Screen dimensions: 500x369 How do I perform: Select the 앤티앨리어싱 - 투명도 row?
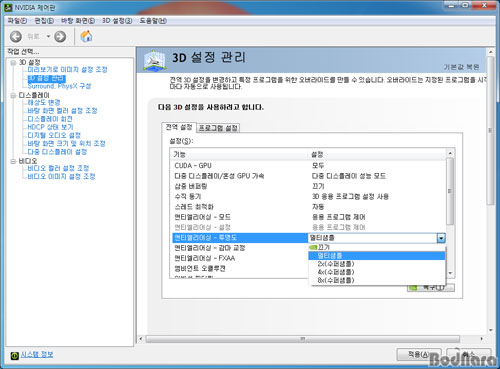click(240, 238)
